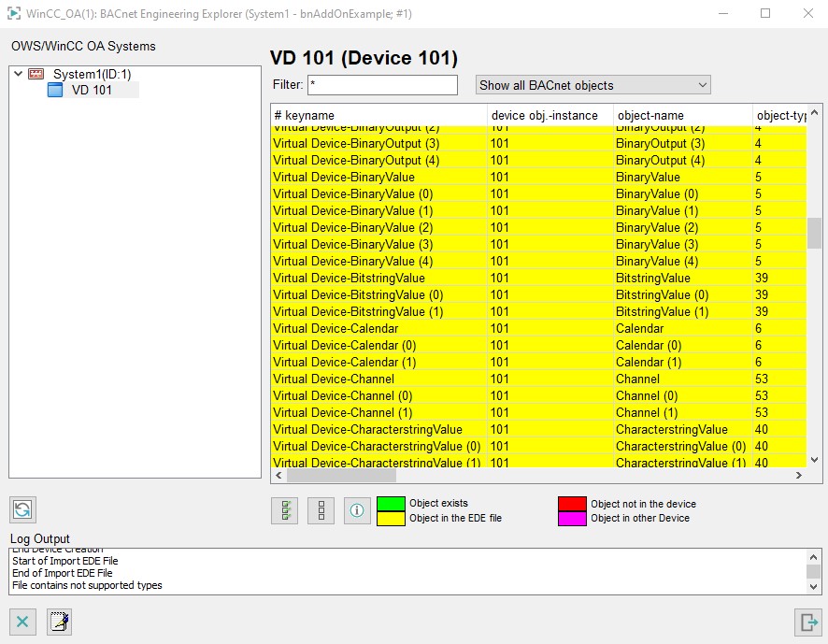The width and height of the screenshot is (828, 644).
Task: Click the magenta Object in other Device swatch
Action: pos(572,518)
